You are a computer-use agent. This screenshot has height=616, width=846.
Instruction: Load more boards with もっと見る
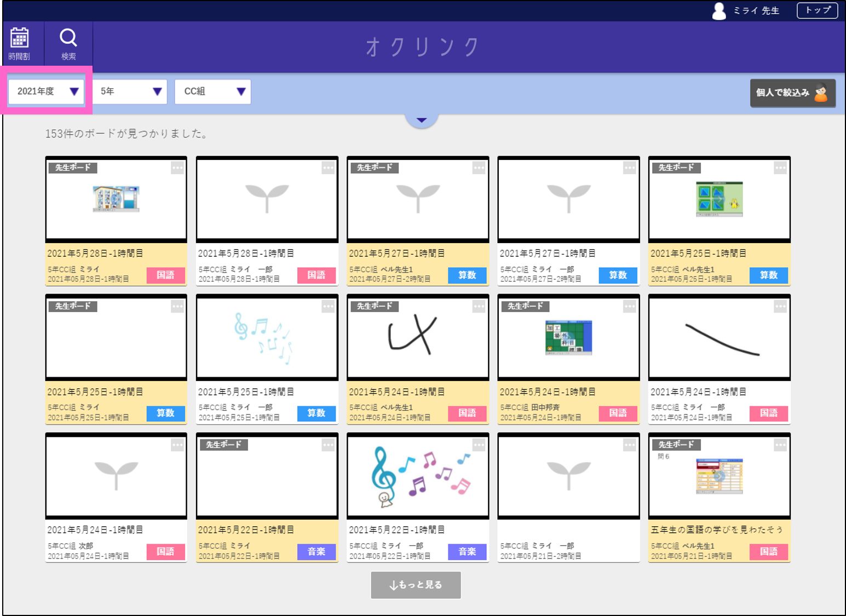tap(416, 585)
